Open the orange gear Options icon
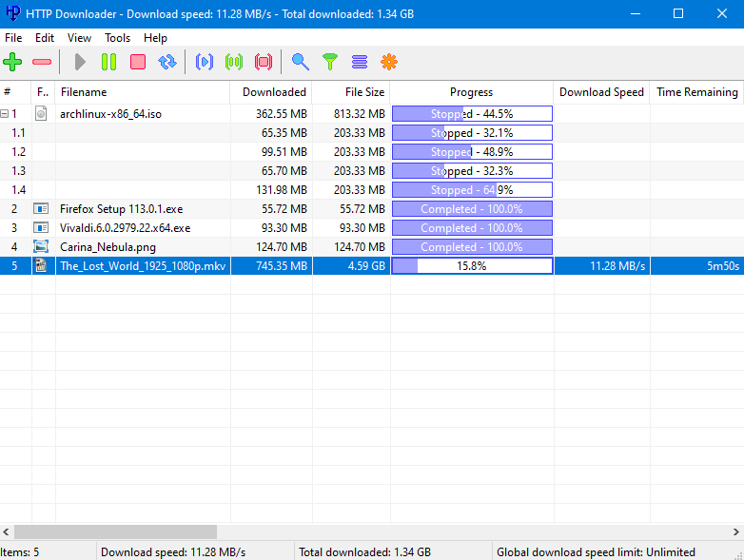The height and width of the screenshot is (560, 744). pos(389,62)
